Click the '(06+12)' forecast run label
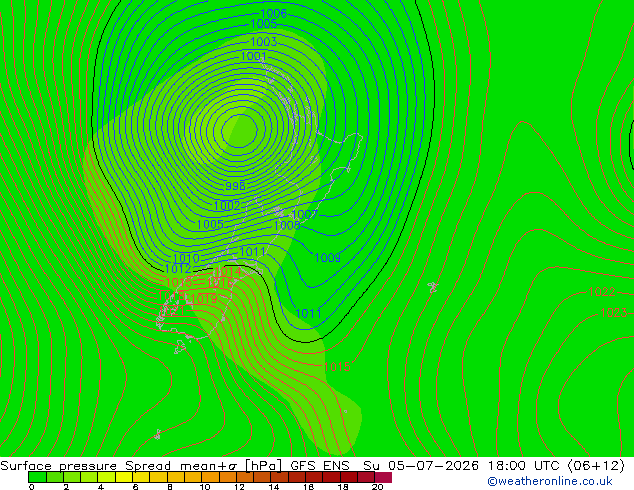The height and width of the screenshot is (490, 634). [596, 466]
